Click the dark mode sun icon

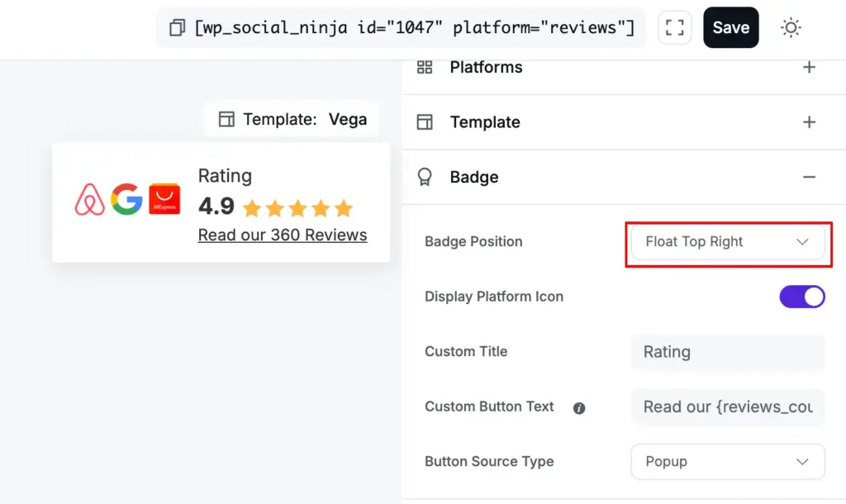coord(791,27)
